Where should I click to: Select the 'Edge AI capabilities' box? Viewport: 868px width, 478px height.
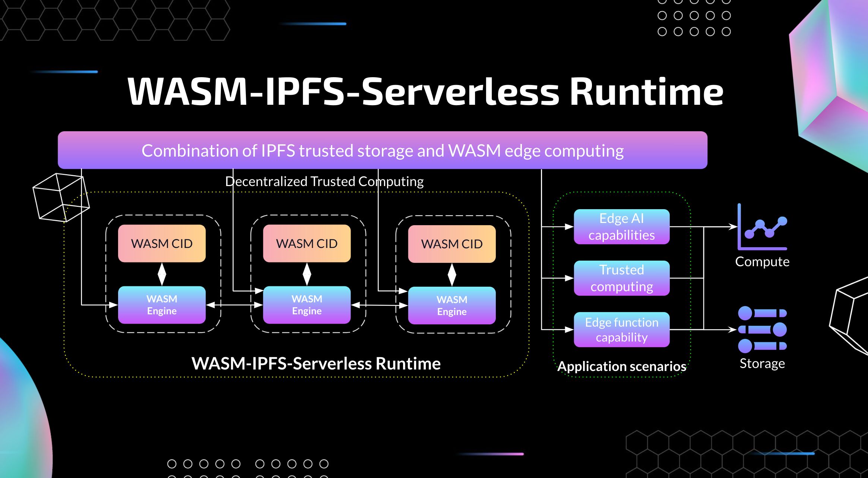pyautogui.click(x=622, y=227)
